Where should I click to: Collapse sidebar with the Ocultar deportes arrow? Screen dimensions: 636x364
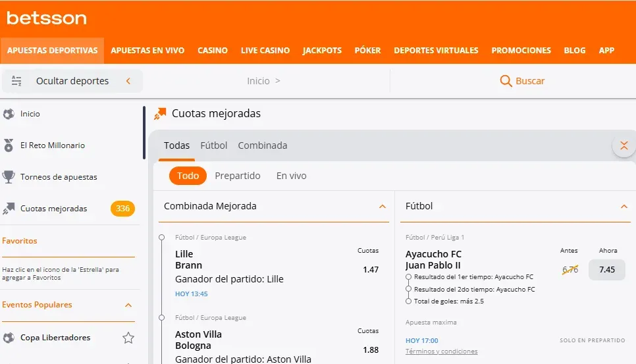point(128,81)
